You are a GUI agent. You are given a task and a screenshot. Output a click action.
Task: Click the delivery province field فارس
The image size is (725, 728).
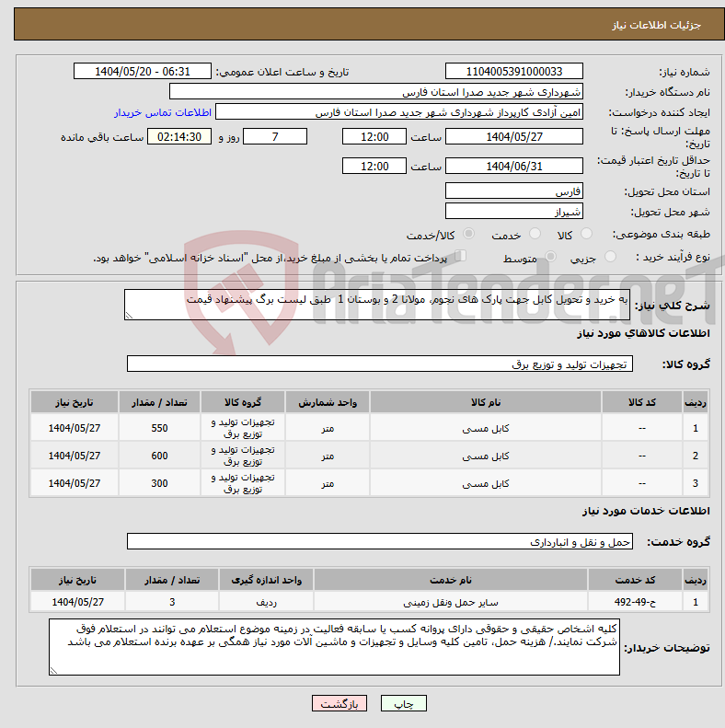[x=513, y=191]
